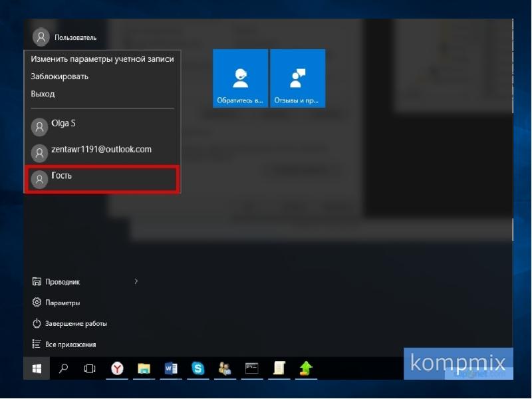Click Выход to sign out
Screen dimensions: 532x399
pyautogui.click(x=43, y=94)
